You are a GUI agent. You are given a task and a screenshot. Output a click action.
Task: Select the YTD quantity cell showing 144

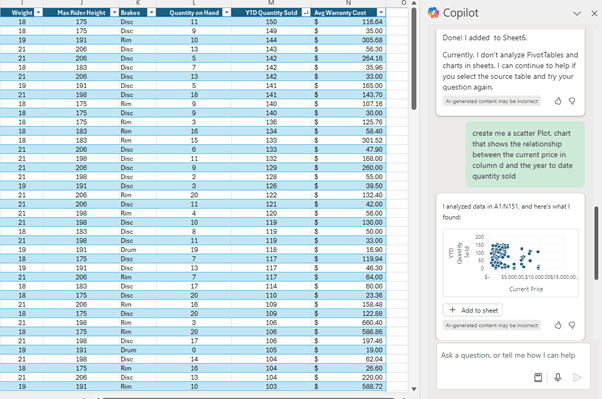pyautogui.click(x=271, y=40)
